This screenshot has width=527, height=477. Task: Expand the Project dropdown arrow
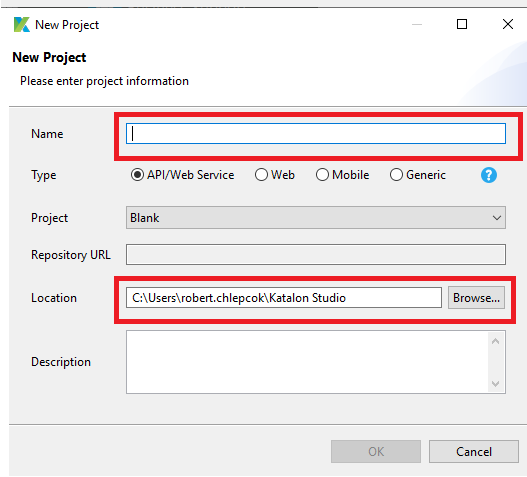[497, 218]
